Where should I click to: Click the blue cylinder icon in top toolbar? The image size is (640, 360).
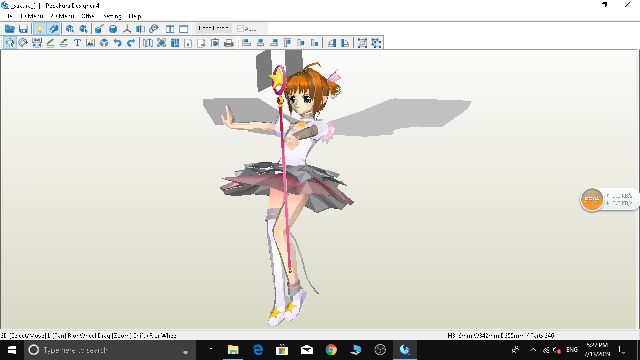[113, 29]
